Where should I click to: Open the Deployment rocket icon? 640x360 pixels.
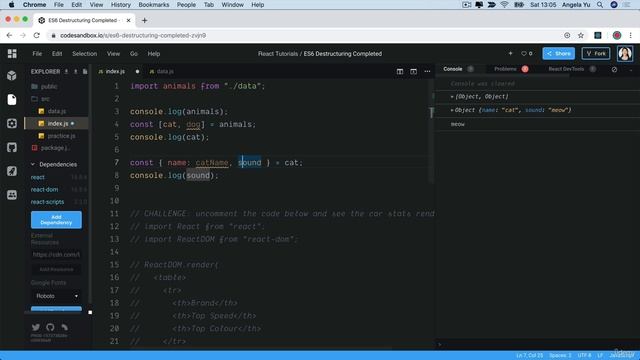coord(12,171)
